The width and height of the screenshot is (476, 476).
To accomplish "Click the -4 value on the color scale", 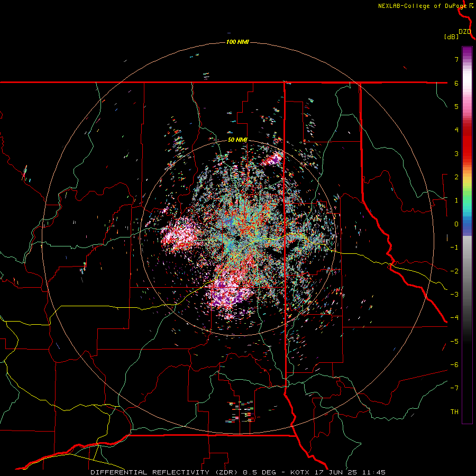I will pos(454,318).
